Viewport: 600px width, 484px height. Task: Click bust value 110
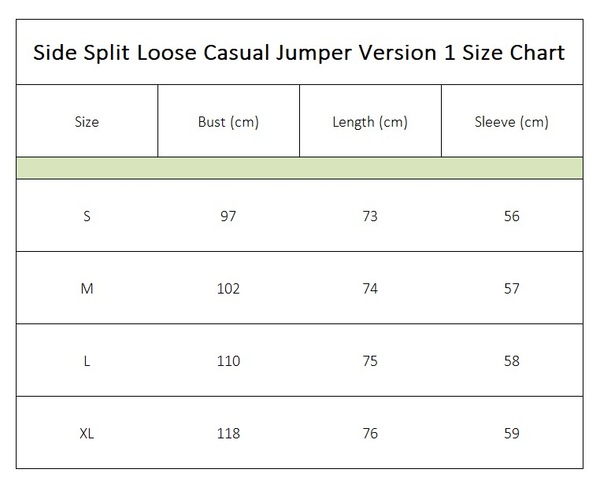(x=228, y=361)
